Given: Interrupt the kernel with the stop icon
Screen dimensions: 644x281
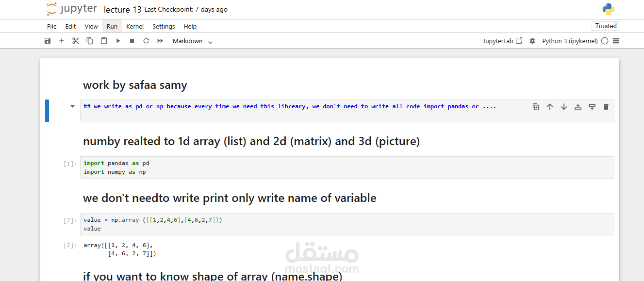Looking at the screenshot, I should tap(132, 41).
